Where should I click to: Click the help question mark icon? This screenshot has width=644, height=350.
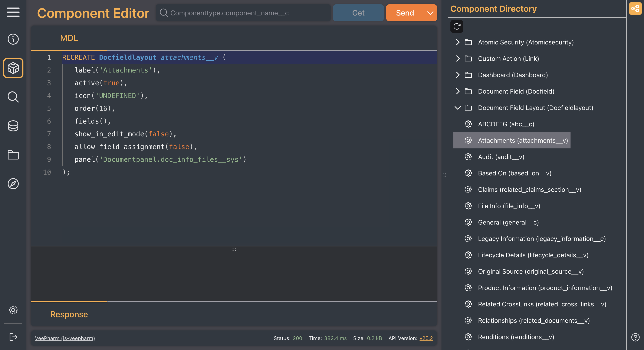pos(635,337)
